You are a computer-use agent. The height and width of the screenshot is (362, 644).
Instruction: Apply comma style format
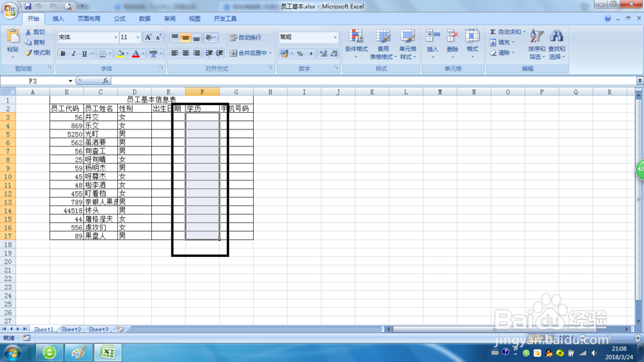point(311,53)
